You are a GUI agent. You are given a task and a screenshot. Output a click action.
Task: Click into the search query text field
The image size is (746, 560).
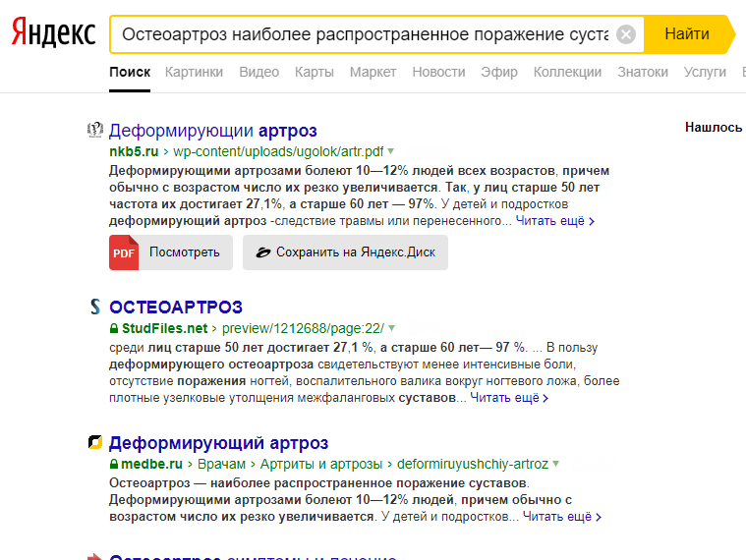point(364,35)
